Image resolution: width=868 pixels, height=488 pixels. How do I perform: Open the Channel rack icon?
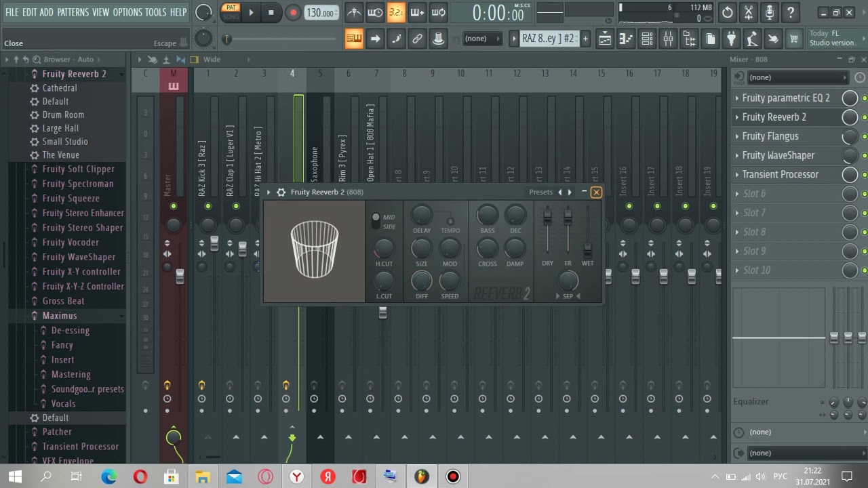coord(647,39)
